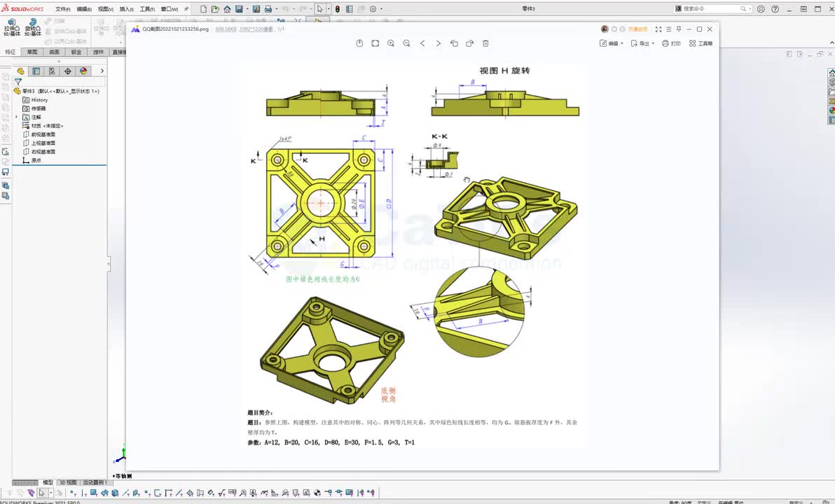Click the Open file icon in SolidWorks toolbar
835x504 pixels.
click(214, 9)
